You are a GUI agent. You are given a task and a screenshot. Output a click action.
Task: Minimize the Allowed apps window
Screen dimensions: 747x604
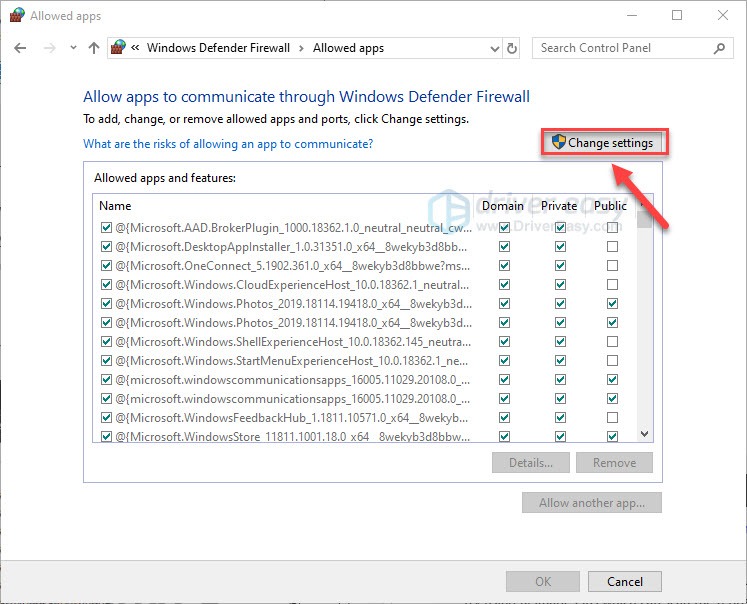[x=632, y=16]
